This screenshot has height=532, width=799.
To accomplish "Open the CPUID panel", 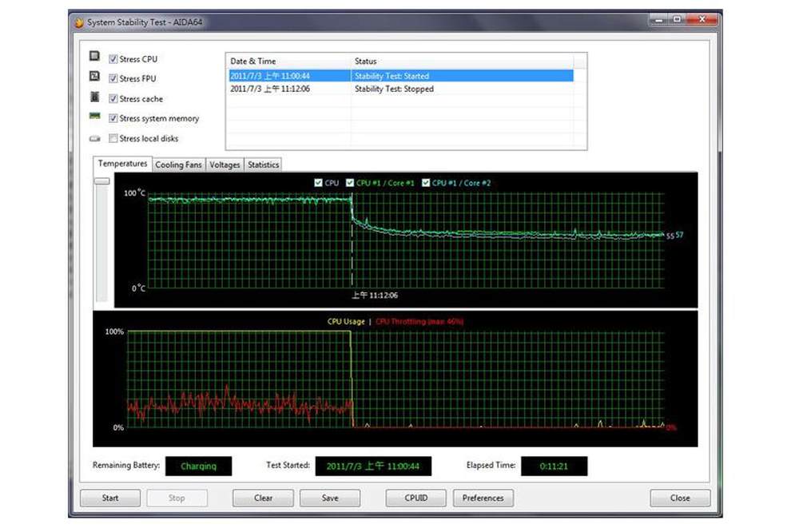I will (x=415, y=498).
